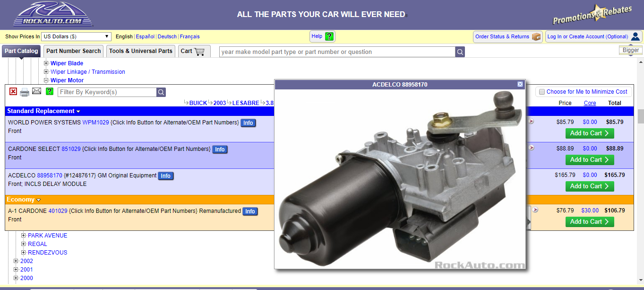The width and height of the screenshot is (644, 290).
Task: Run keyword filter via its magnifier icon
Action: [x=161, y=92]
